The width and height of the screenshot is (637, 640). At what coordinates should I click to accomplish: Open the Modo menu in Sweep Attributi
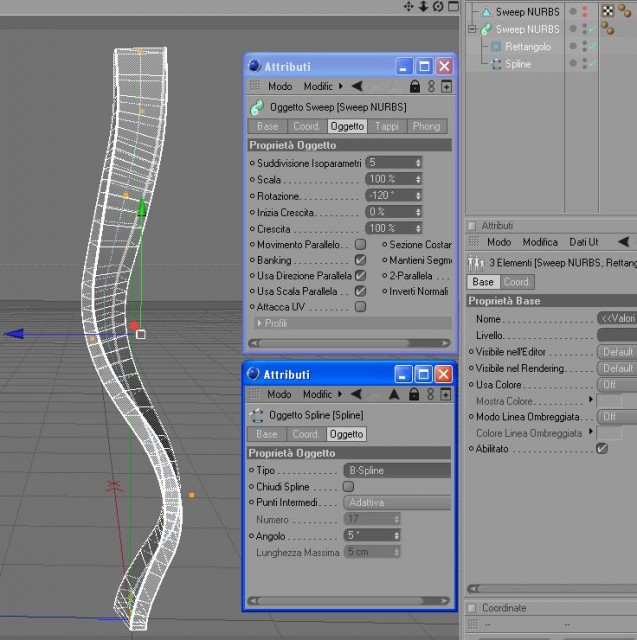280,87
